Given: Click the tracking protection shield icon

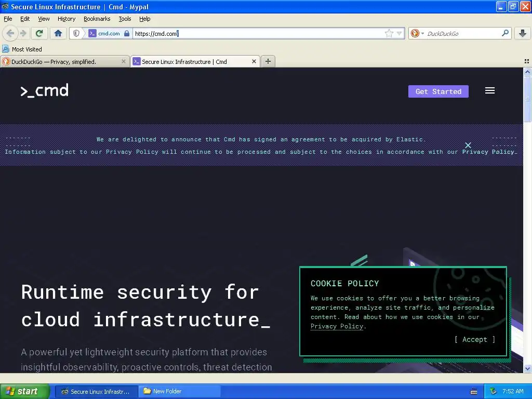Looking at the screenshot, I should pyautogui.click(x=76, y=33).
